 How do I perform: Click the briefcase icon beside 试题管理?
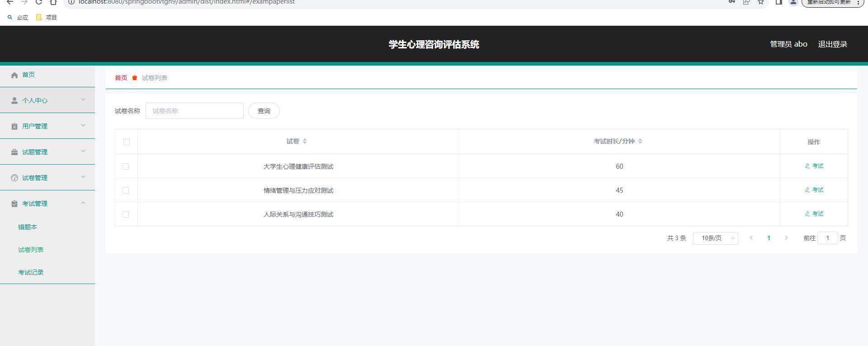[x=14, y=152]
